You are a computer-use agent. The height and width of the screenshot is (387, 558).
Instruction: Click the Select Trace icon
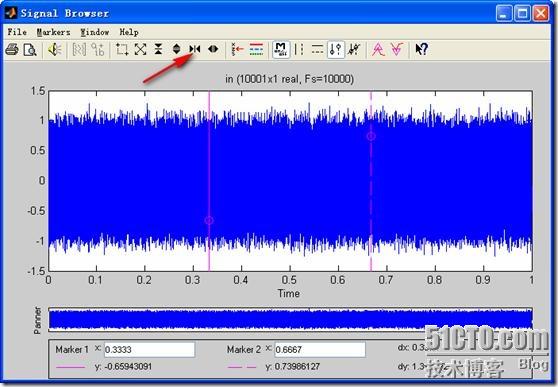(x=237, y=49)
